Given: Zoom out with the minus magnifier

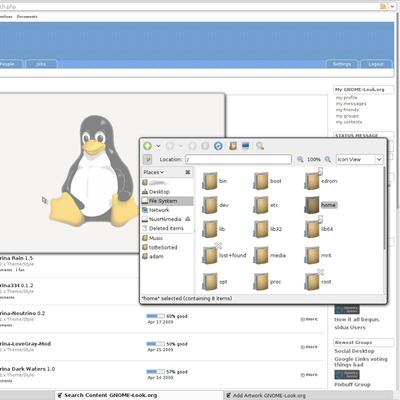Looking at the screenshot, I should click(x=300, y=159).
